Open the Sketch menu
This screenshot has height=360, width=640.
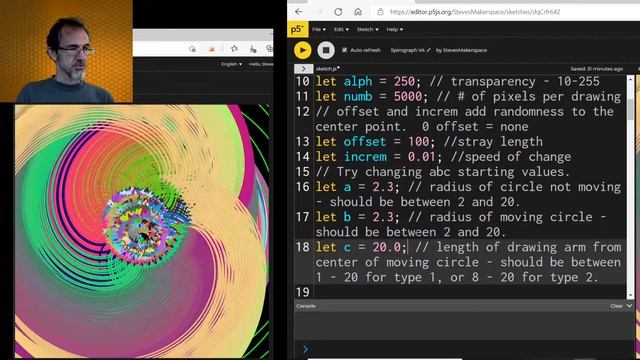pyautogui.click(x=367, y=29)
